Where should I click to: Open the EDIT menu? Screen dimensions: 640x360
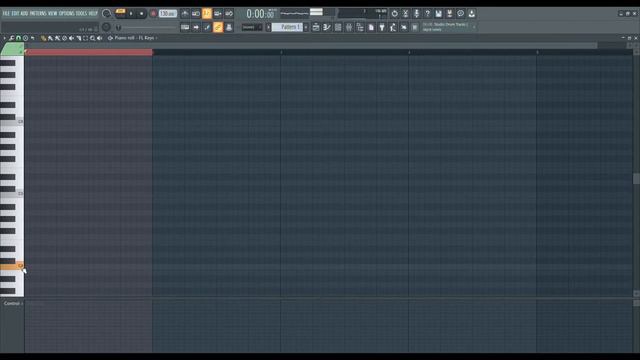(x=15, y=13)
